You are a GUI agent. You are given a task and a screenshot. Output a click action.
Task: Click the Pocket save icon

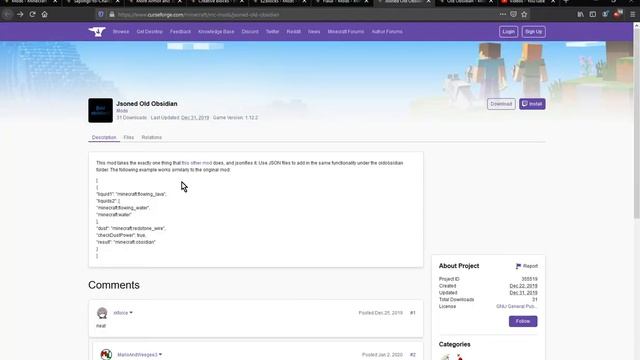click(x=513, y=14)
